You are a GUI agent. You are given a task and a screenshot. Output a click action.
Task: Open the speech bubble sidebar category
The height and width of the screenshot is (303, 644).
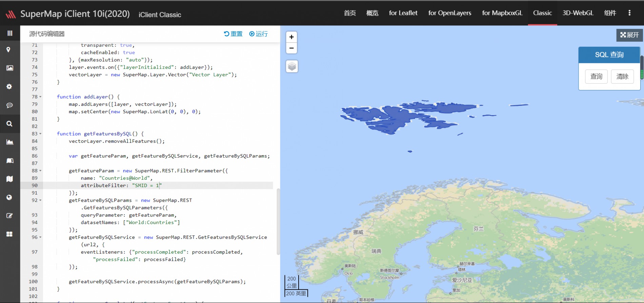9,105
